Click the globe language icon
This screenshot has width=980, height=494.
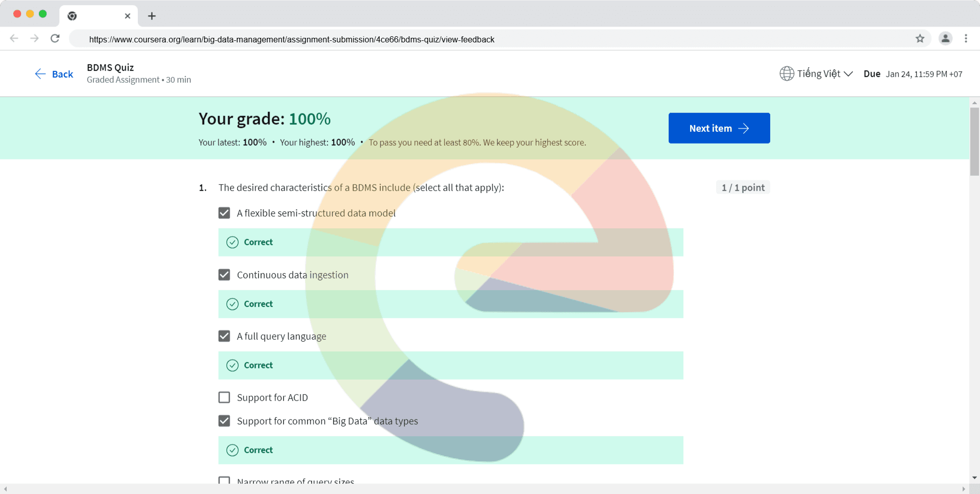[x=787, y=74]
